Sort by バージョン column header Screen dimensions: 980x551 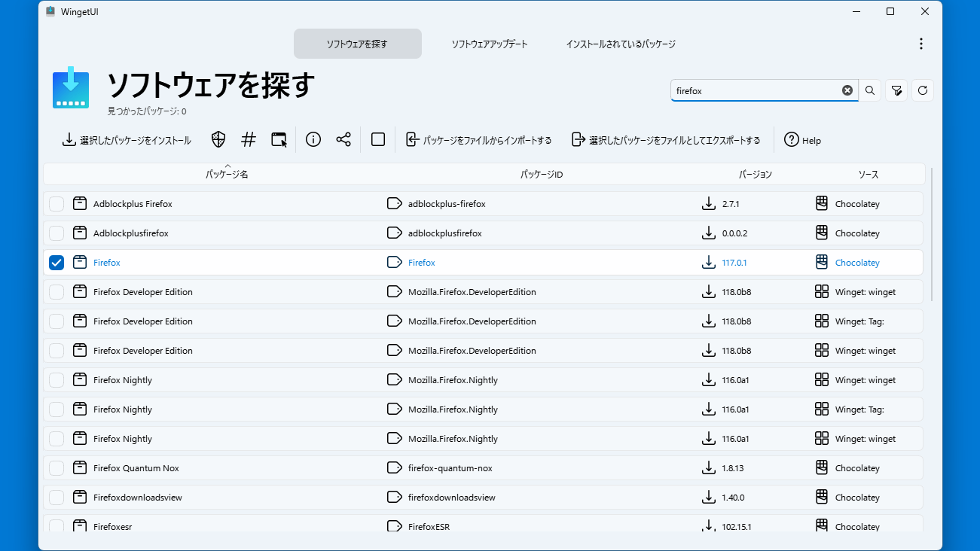[755, 174]
